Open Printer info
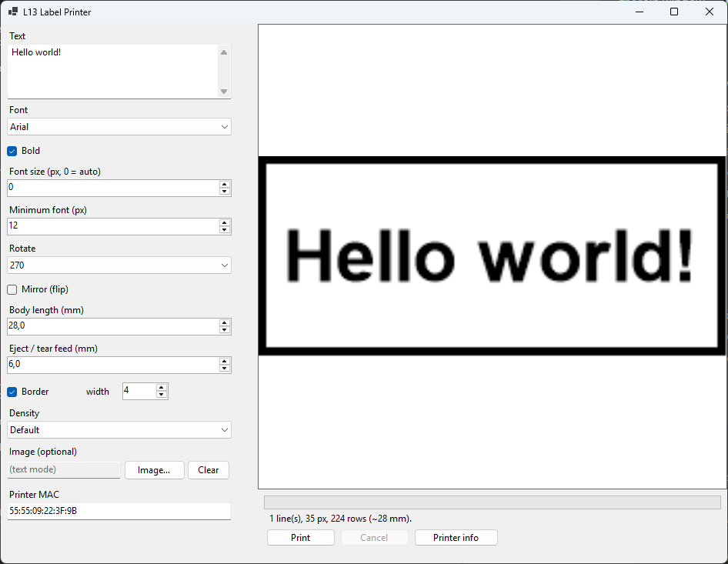Image resolution: width=728 pixels, height=564 pixels. click(456, 538)
